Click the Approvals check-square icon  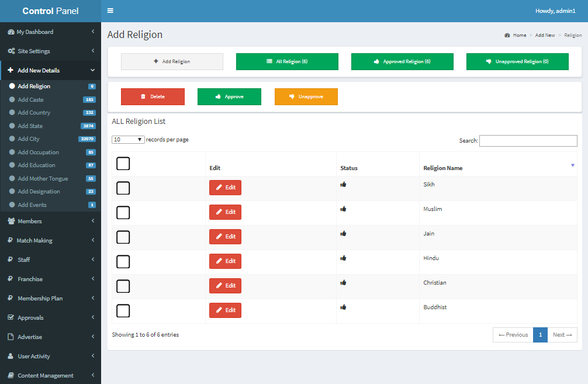pos(11,317)
